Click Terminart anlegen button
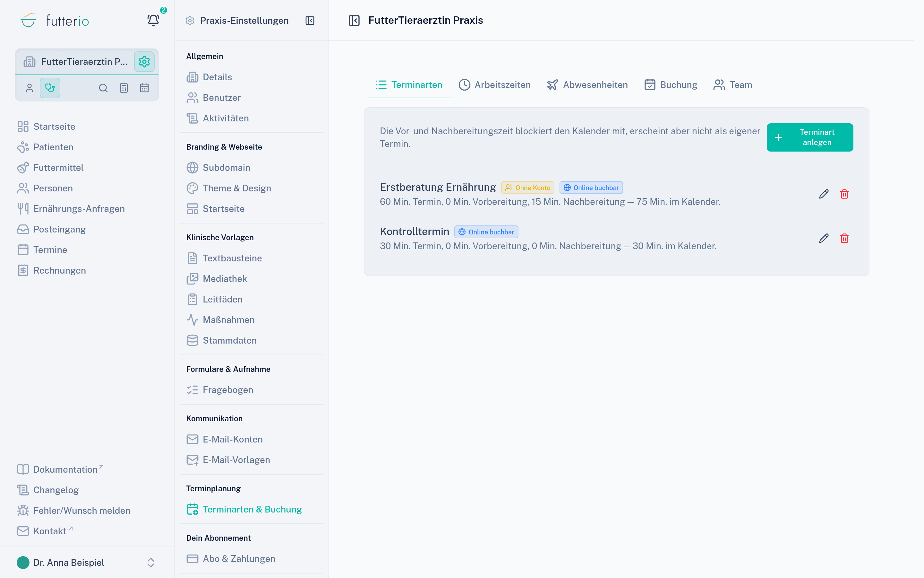924x578 pixels. pos(810,137)
